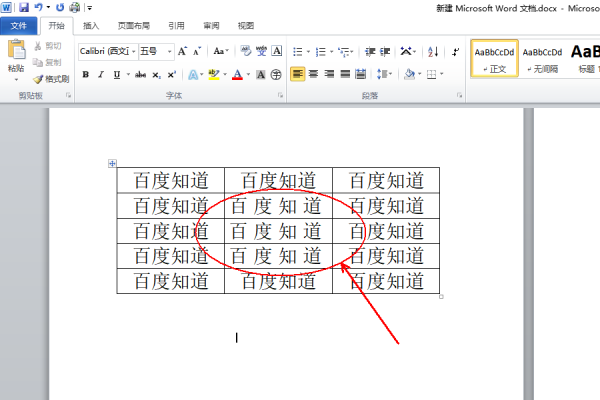Decrease paragraph indent
The height and width of the screenshot is (400, 600).
click(x=370, y=51)
